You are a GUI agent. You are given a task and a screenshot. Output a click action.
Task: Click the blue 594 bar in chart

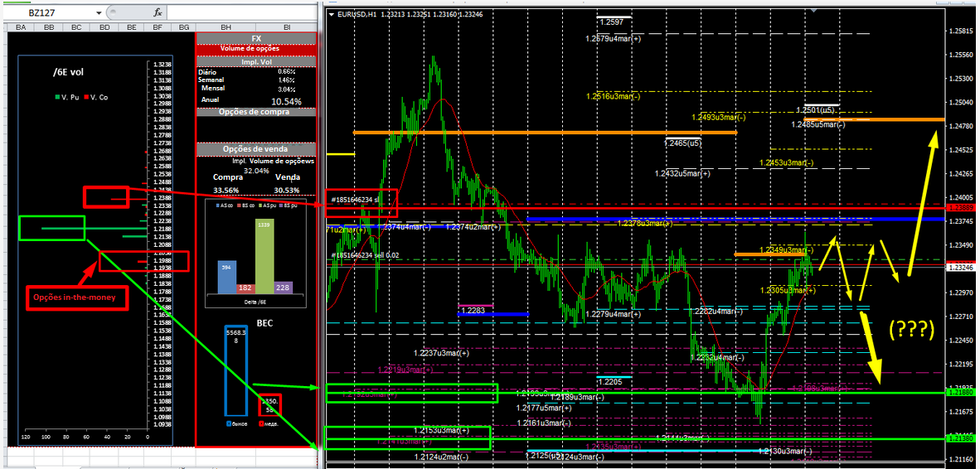click(x=227, y=276)
